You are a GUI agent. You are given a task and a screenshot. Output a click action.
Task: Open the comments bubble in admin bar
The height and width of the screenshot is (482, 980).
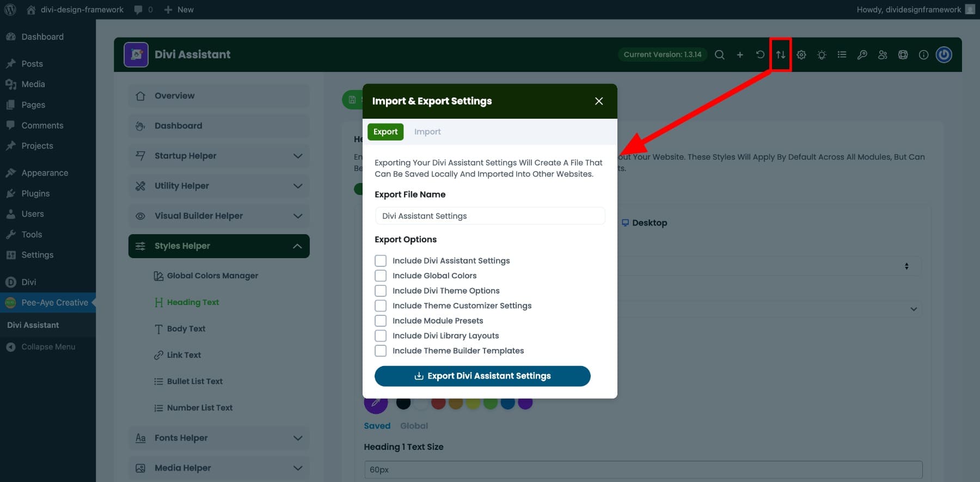tap(143, 9)
